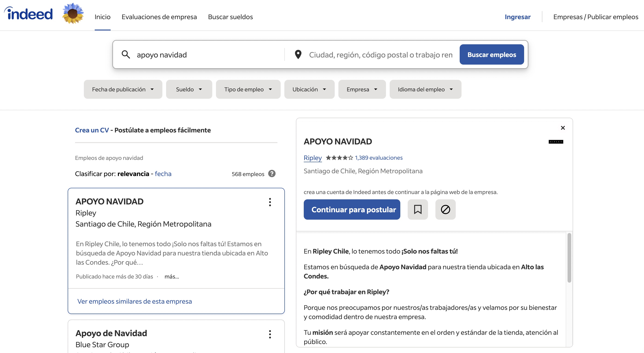Open the Apoyo de Navidad job title
The height and width of the screenshot is (353, 644).
111,333
